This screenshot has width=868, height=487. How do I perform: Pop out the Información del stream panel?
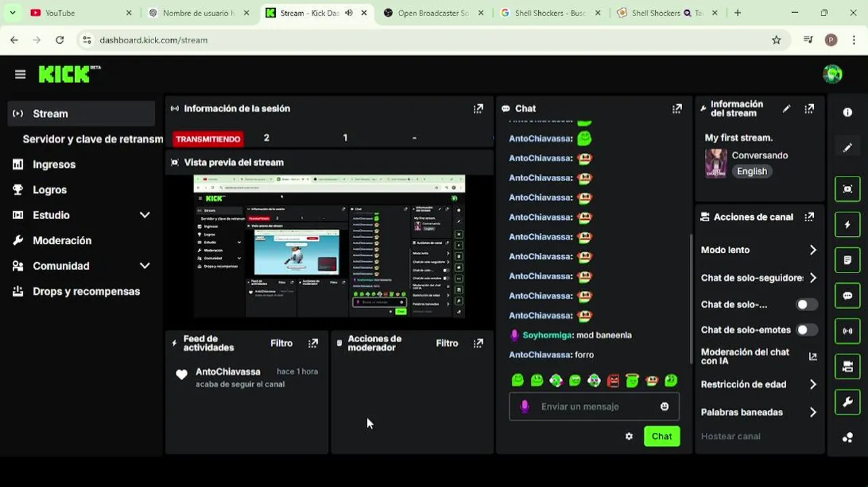(x=809, y=108)
